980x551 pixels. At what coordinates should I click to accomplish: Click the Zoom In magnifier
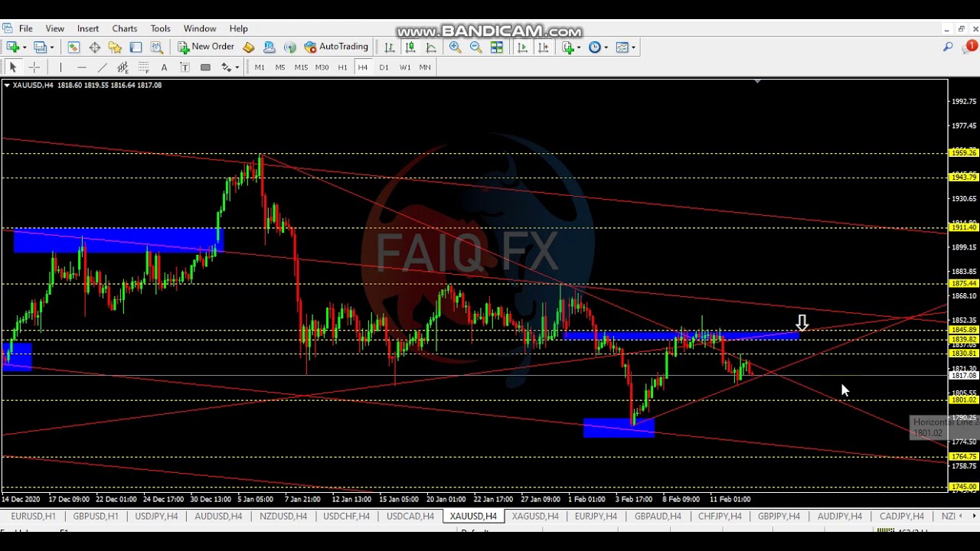pyautogui.click(x=455, y=47)
